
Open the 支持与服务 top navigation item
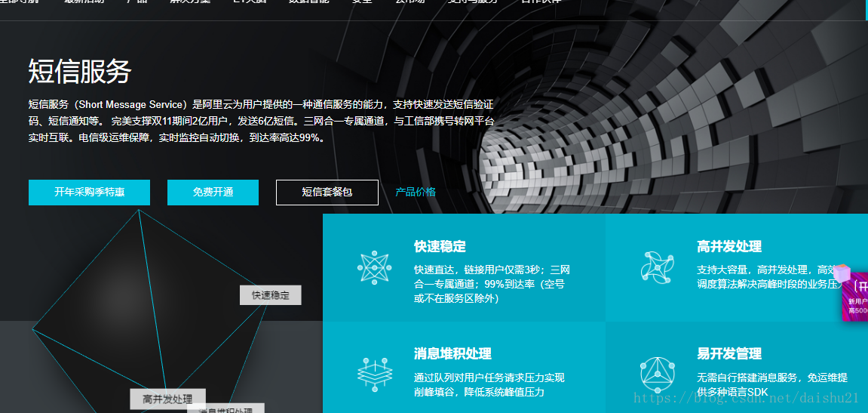pyautogui.click(x=473, y=2)
